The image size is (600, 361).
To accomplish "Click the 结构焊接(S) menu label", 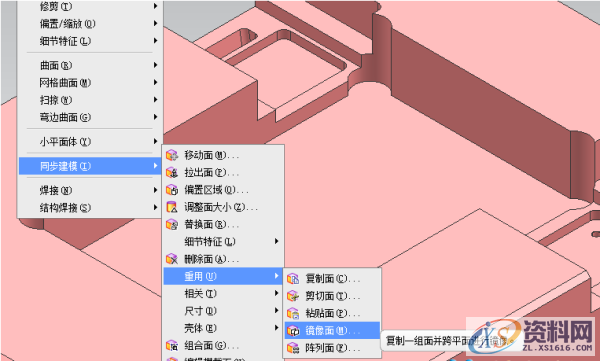I will (65, 207).
